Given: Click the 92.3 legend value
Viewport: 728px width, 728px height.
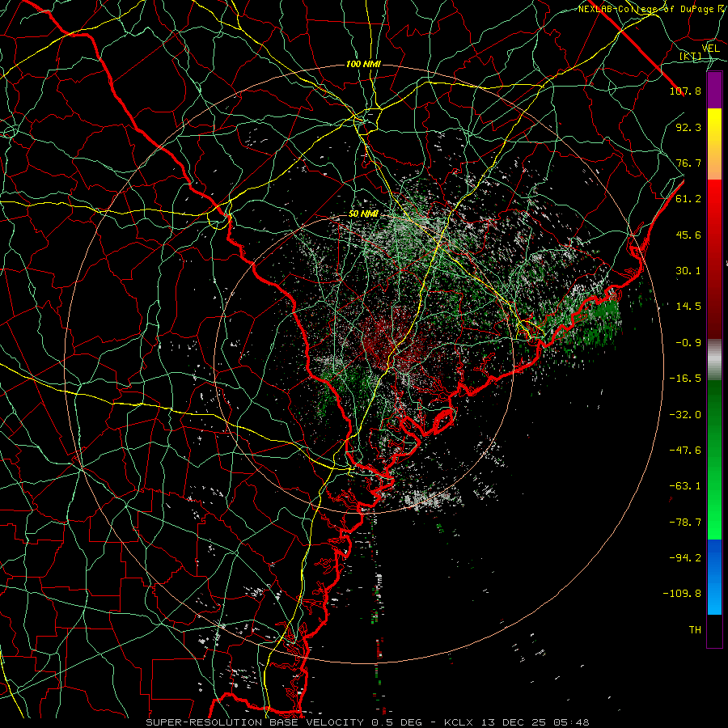Looking at the screenshot, I should pyautogui.click(x=688, y=127).
